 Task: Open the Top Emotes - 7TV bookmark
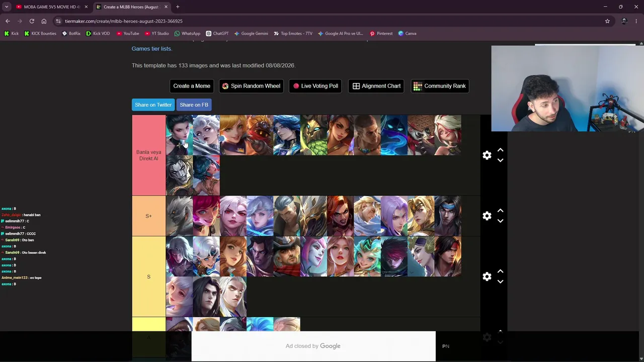click(293, 34)
